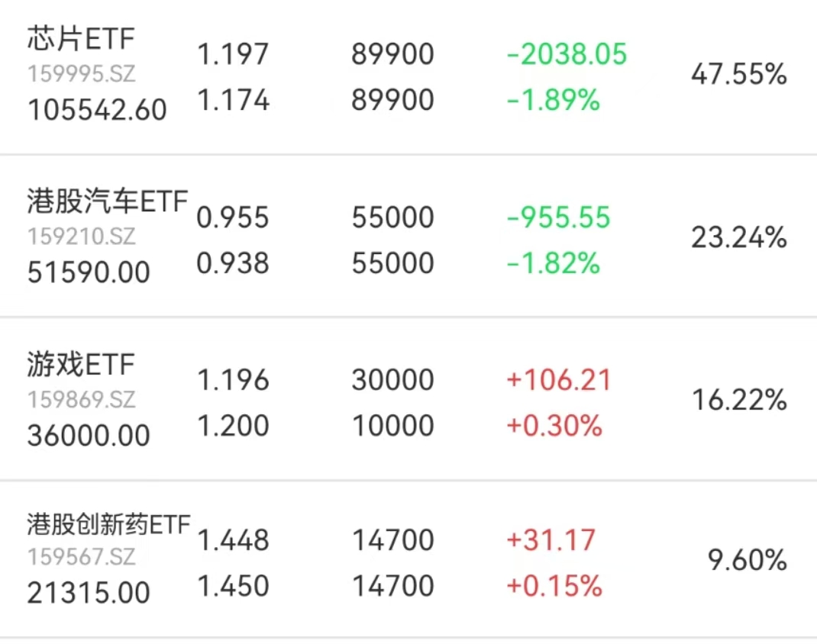Click stock code 159869.SZ

click(82, 400)
